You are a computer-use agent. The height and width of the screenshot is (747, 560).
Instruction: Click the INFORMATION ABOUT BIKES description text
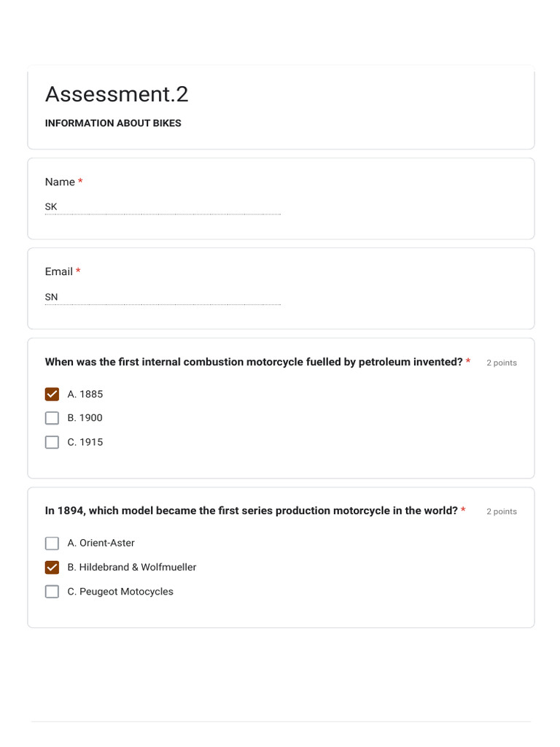coord(113,123)
